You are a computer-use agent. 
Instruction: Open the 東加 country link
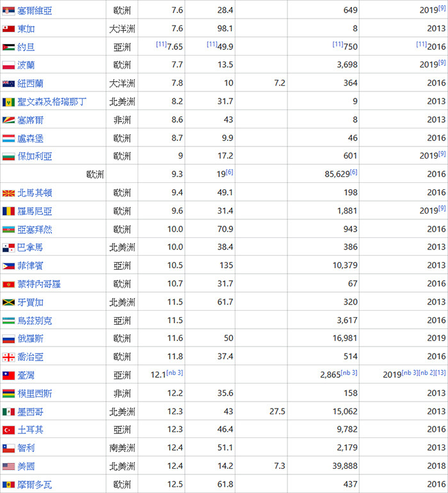pos(26,29)
